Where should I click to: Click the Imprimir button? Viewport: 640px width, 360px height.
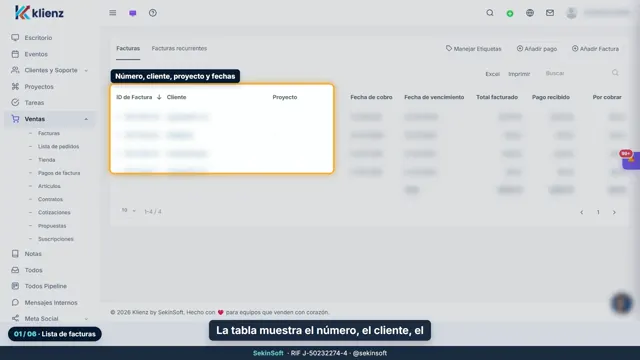coord(519,74)
